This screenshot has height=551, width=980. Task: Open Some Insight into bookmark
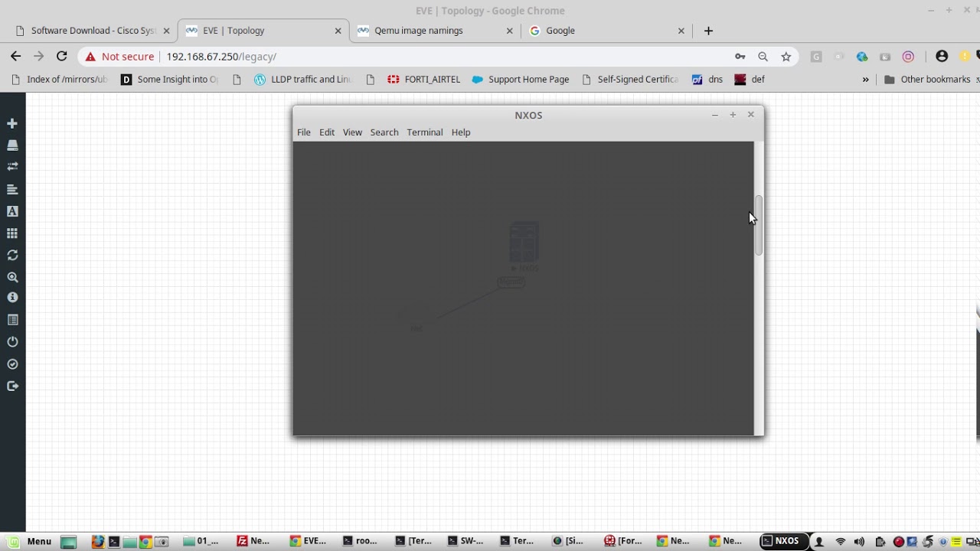[x=170, y=79]
